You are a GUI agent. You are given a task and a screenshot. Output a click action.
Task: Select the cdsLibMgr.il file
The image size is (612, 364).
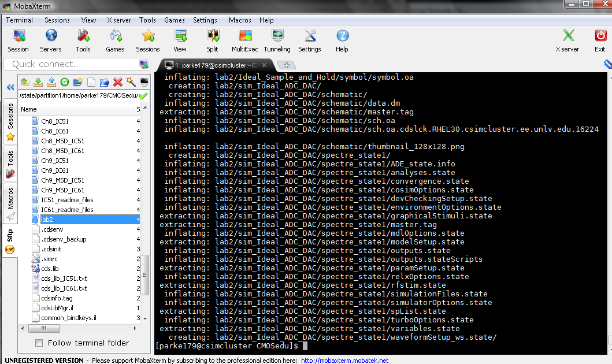(x=57, y=308)
